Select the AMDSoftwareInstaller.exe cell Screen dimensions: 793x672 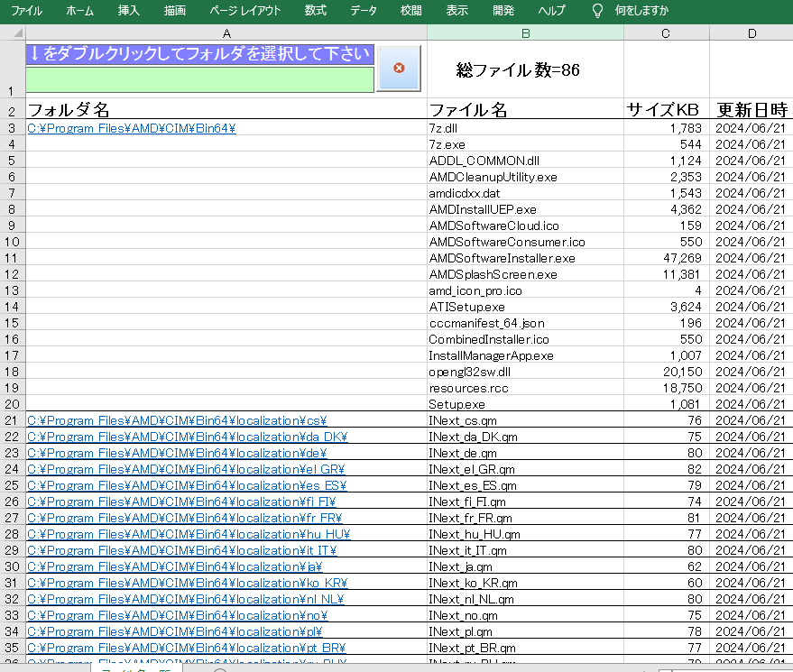[502, 259]
